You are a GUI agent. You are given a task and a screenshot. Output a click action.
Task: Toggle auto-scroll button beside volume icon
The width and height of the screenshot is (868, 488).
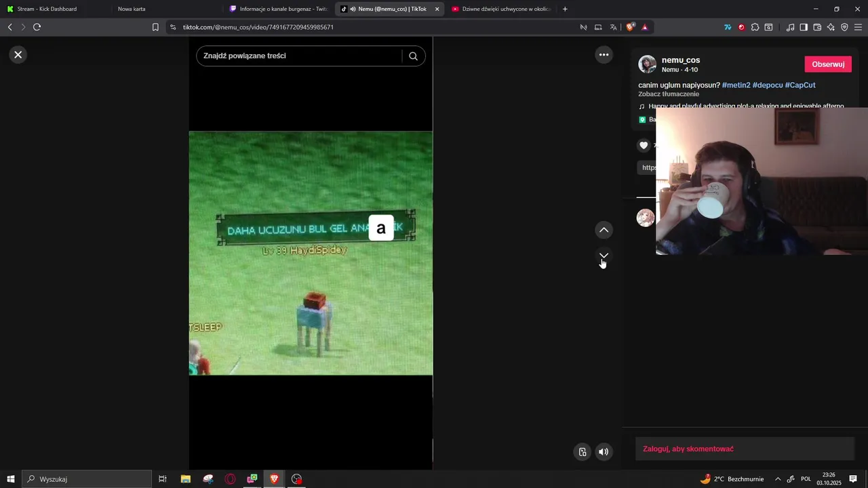[x=583, y=452]
